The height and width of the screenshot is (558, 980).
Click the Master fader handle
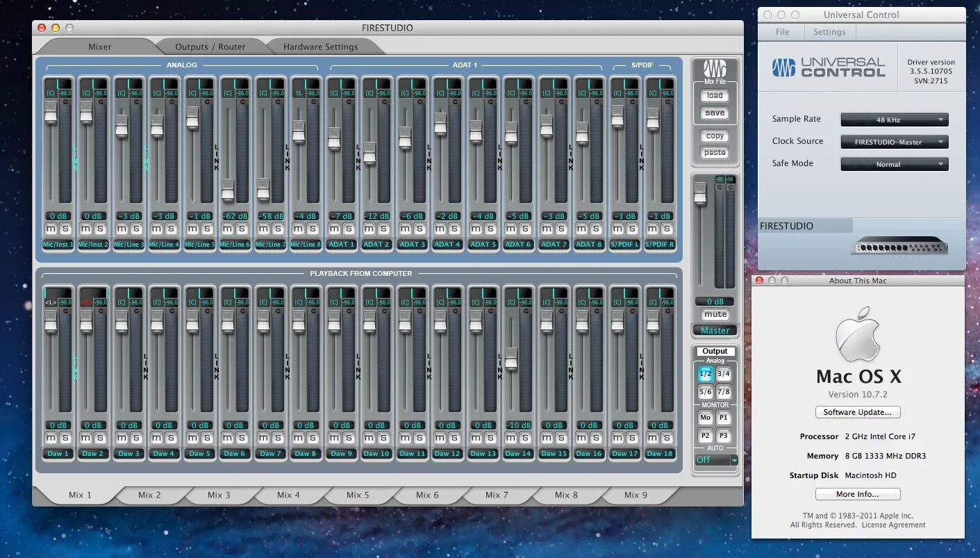click(x=701, y=194)
